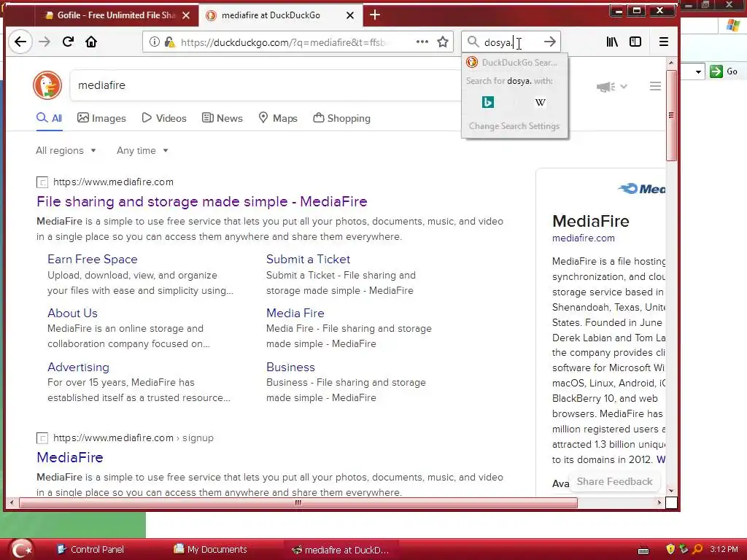The width and height of the screenshot is (747, 560).
Task: Select the All results tab
Action: 50,118
